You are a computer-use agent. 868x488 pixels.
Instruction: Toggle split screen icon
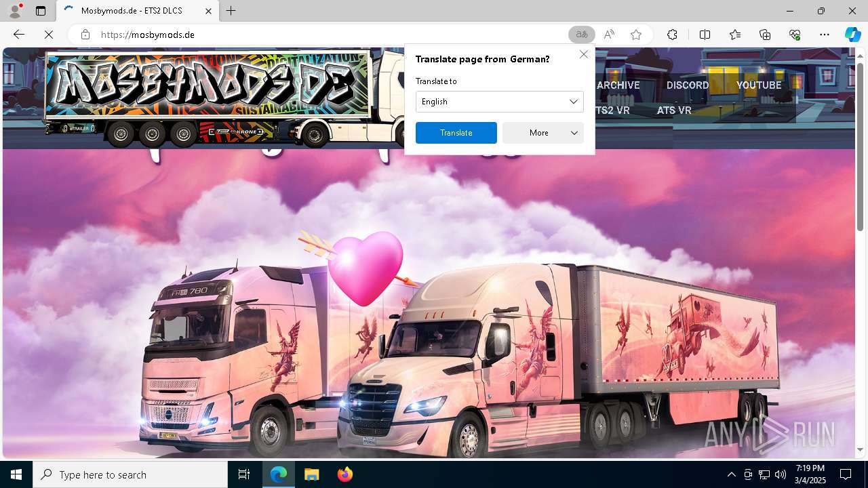click(x=705, y=35)
